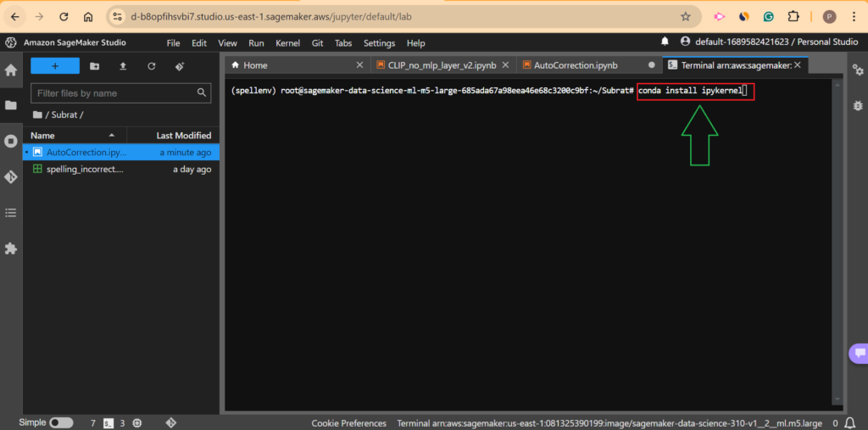This screenshot has width=868, height=430.
Task: Click Cookie Preferences in status bar
Action: 348,423
